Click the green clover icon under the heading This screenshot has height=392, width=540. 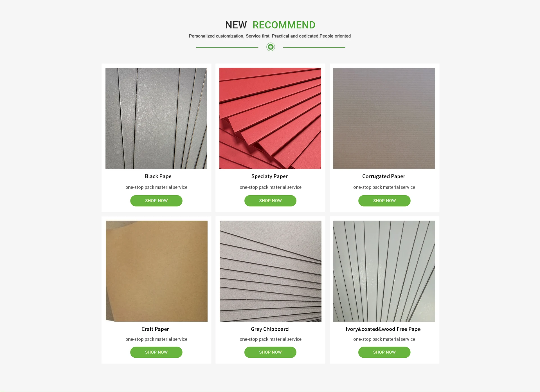click(271, 47)
